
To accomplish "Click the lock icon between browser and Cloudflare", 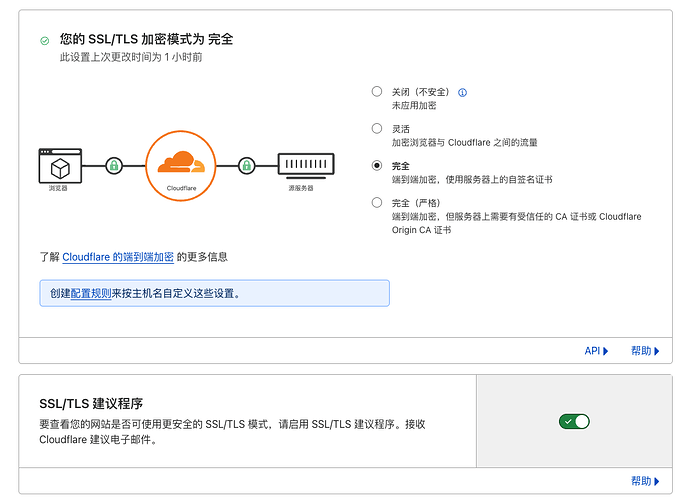I will (114, 166).
